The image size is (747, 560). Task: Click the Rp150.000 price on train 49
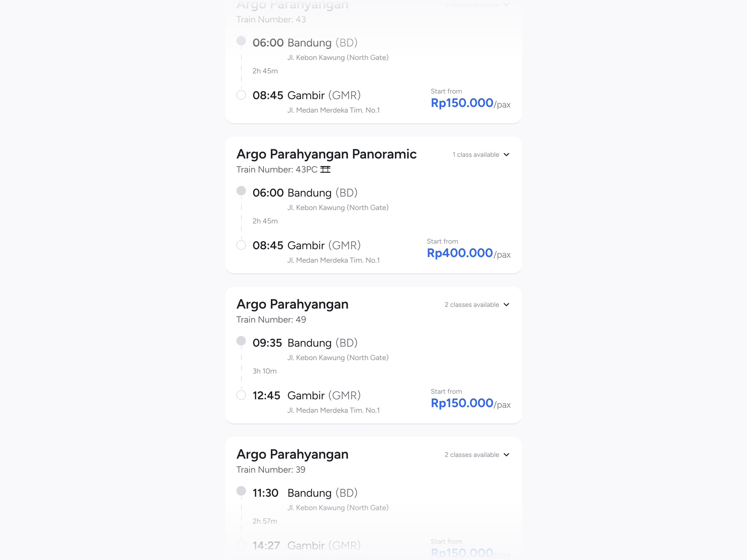click(x=462, y=403)
